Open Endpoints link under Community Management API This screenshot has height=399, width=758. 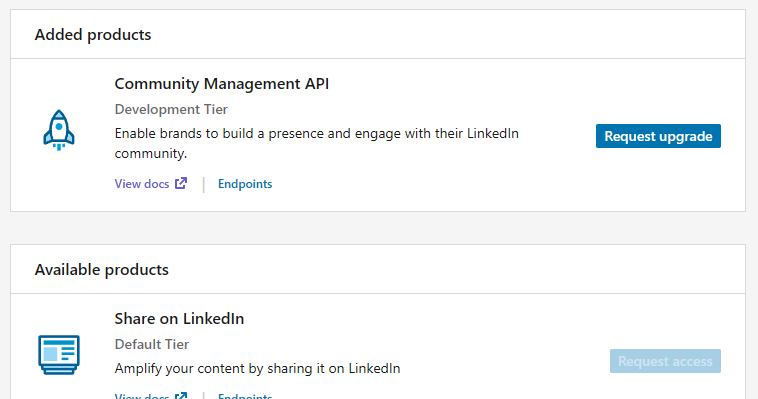(245, 184)
